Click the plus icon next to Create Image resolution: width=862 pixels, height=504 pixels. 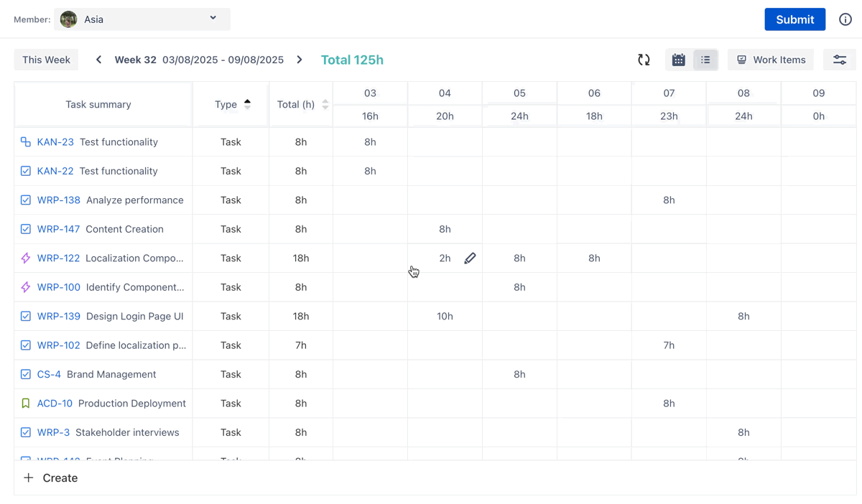tap(29, 478)
